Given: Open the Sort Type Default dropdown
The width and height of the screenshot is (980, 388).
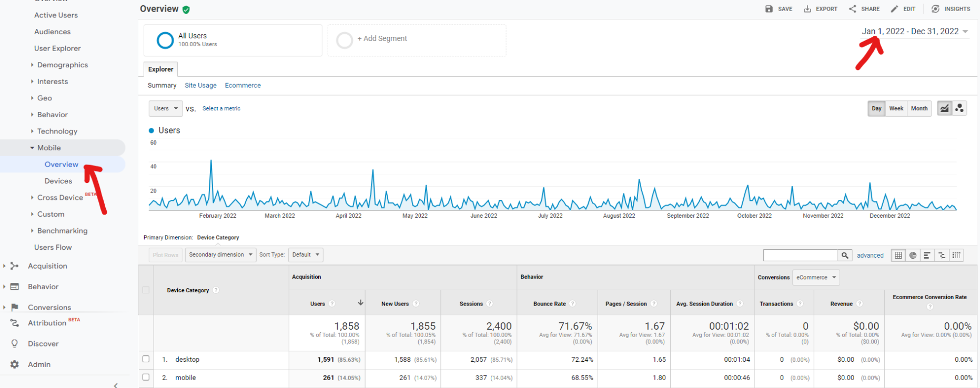Looking at the screenshot, I should (x=306, y=254).
